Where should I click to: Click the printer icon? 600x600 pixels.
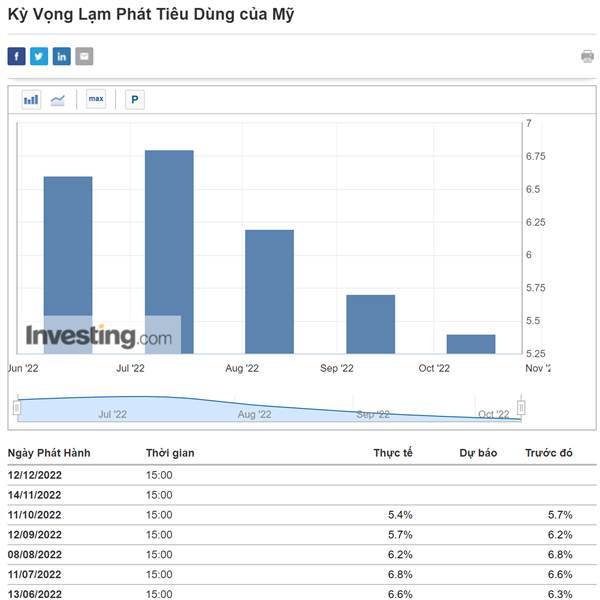[x=587, y=56]
